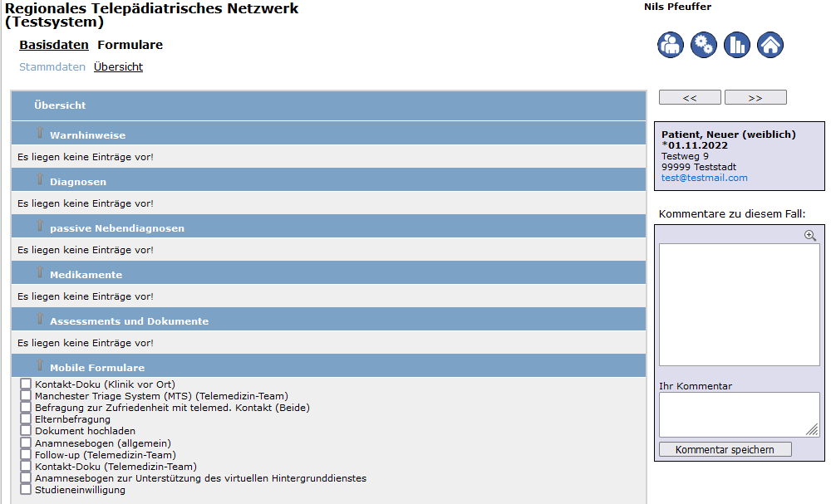The width and height of the screenshot is (831, 504).
Task: Switch to the Basisdaten tab
Action: pos(54,45)
